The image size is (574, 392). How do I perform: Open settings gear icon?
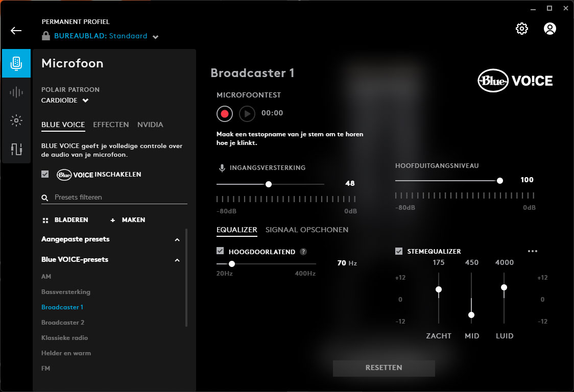[x=521, y=29]
